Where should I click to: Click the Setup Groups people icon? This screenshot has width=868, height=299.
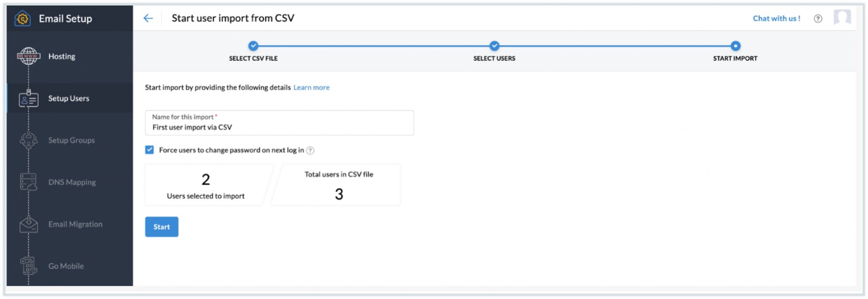[x=29, y=141]
